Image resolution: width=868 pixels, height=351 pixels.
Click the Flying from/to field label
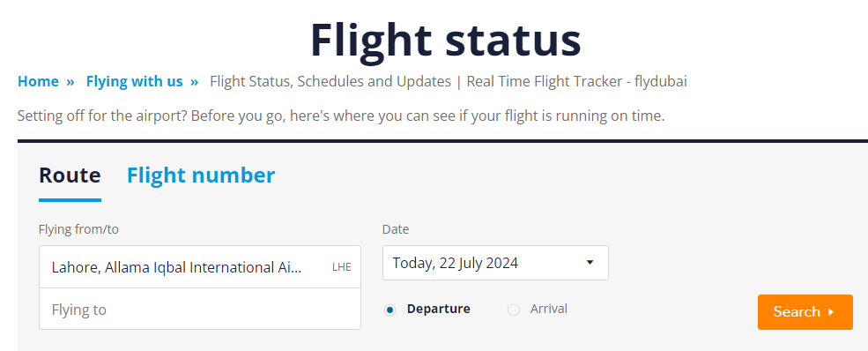(x=78, y=229)
